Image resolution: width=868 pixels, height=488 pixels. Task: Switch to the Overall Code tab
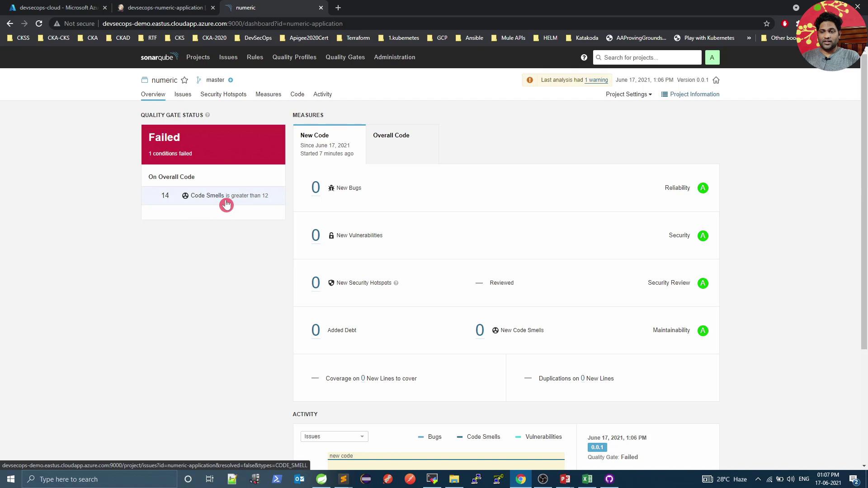coord(391,136)
